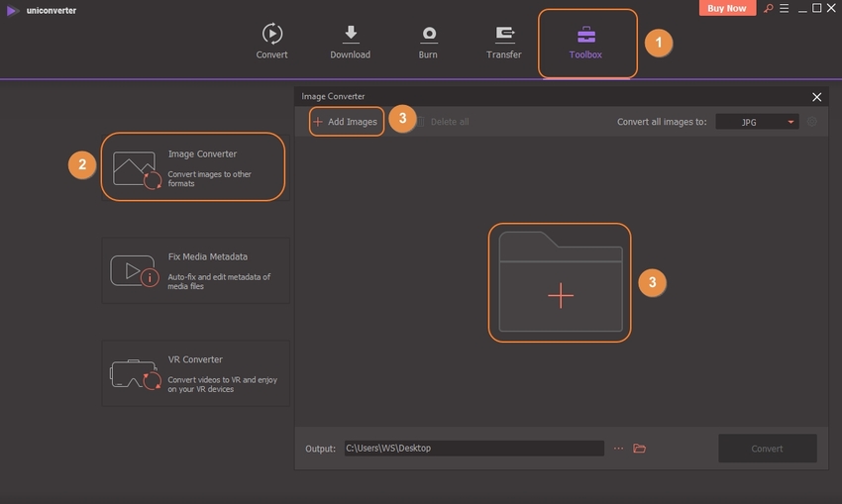This screenshot has width=842, height=504.
Task: Launch the Image Converter tool
Action: click(x=192, y=167)
